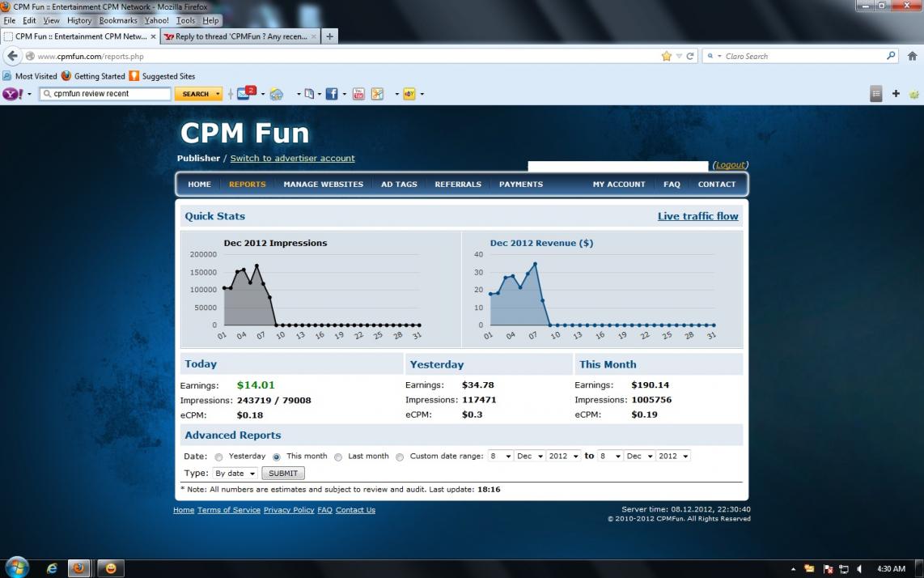Viewport: 924px width, 578px height.
Task: Open the start year dropdown in date range
Action: [564, 456]
